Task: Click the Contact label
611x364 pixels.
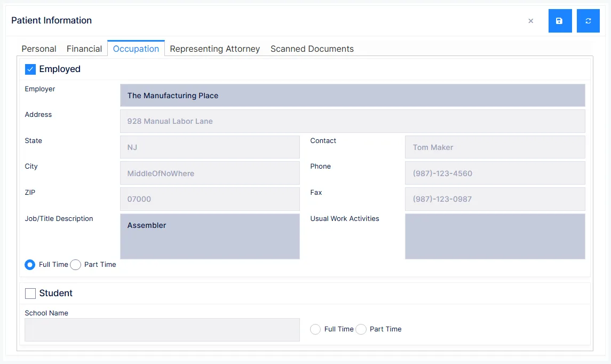Action: 323,141
